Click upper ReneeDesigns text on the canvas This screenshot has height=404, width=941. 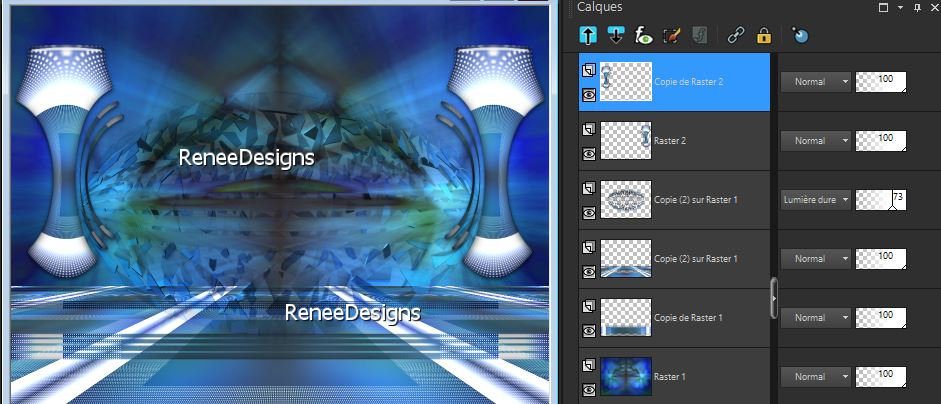tap(247, 158)
